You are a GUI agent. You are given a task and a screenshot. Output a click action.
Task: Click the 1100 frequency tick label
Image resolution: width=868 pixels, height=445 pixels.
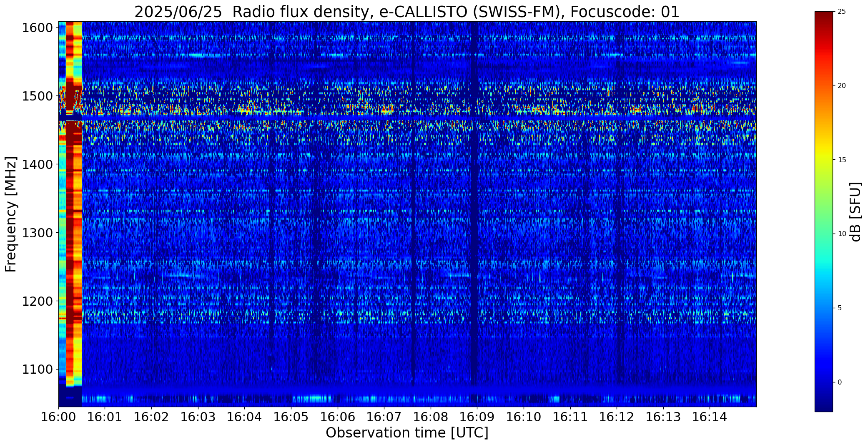tap(38, 370)
